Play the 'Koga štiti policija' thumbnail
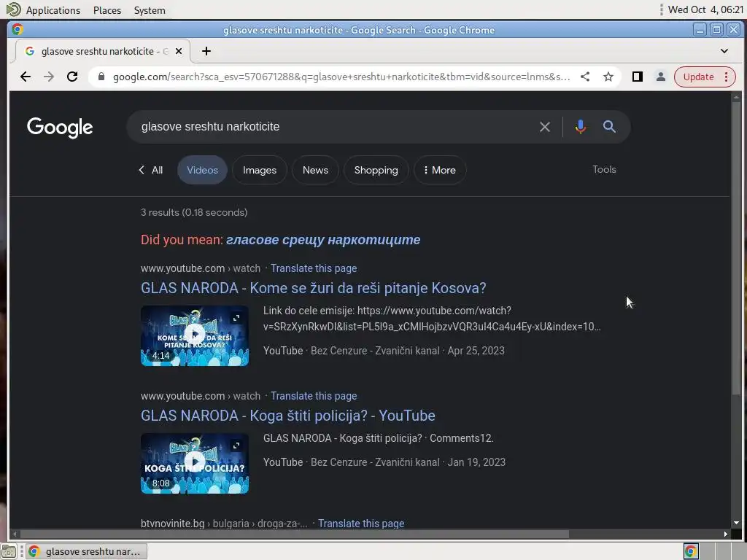Screen dimensions: 747x560 194,463
